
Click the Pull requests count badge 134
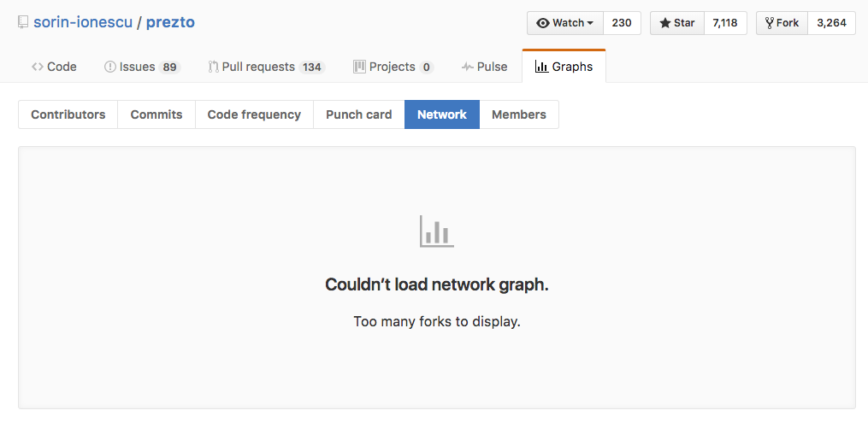tap(312, 67)
